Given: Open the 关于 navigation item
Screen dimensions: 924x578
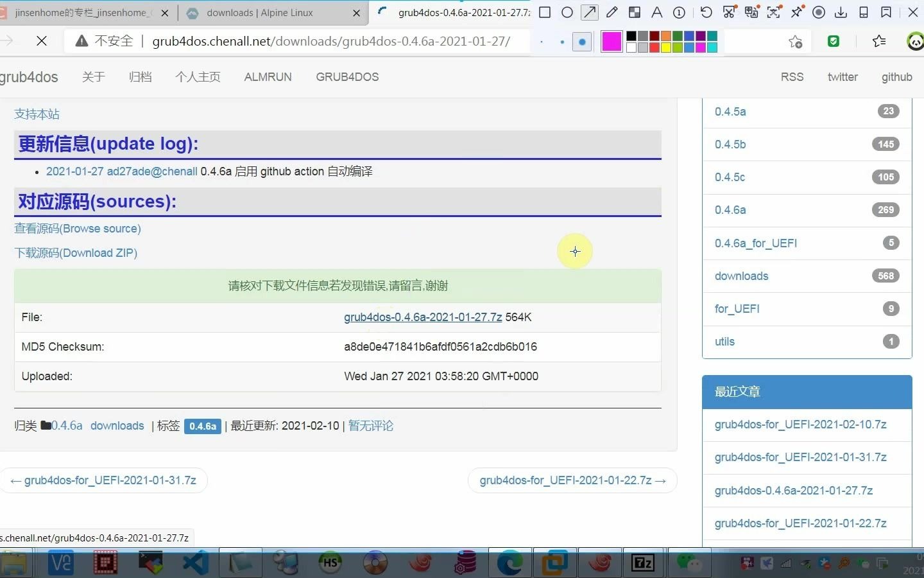Looking at the screenshot, I should [x=94, y=77].
